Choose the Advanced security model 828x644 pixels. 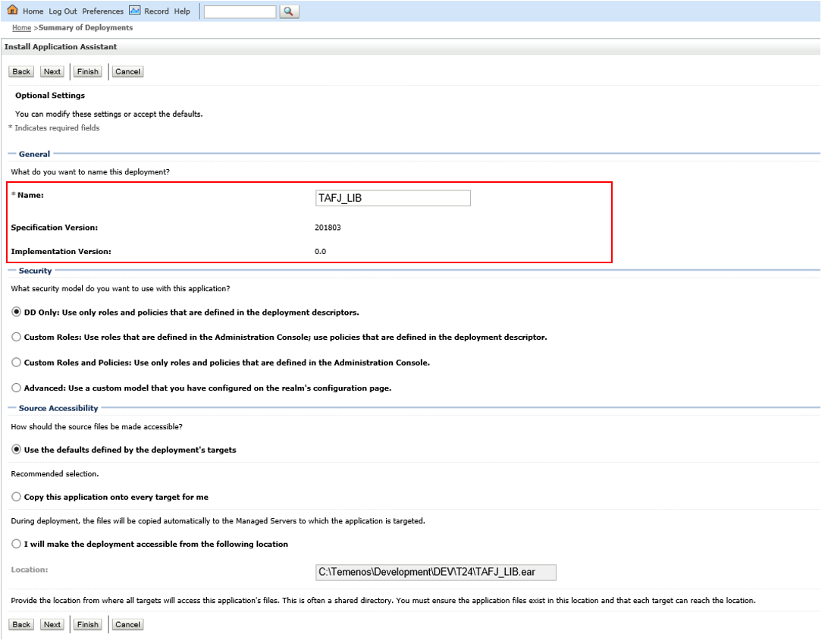[x=17, y=388]
